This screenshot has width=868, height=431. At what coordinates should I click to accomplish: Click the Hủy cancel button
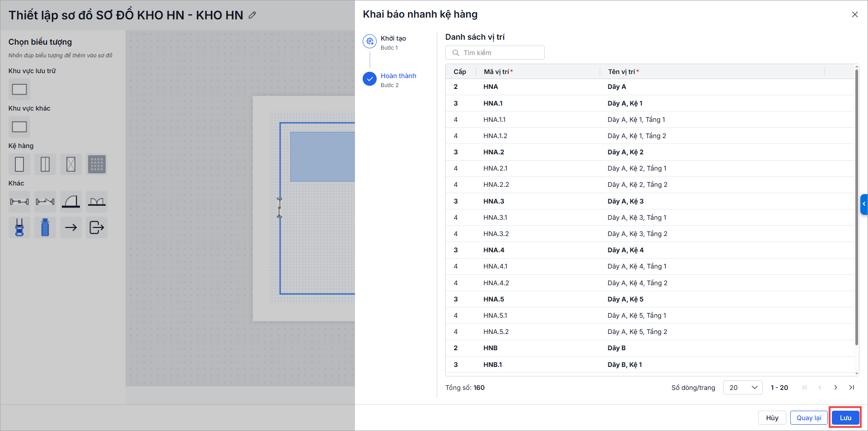(772, 418)
